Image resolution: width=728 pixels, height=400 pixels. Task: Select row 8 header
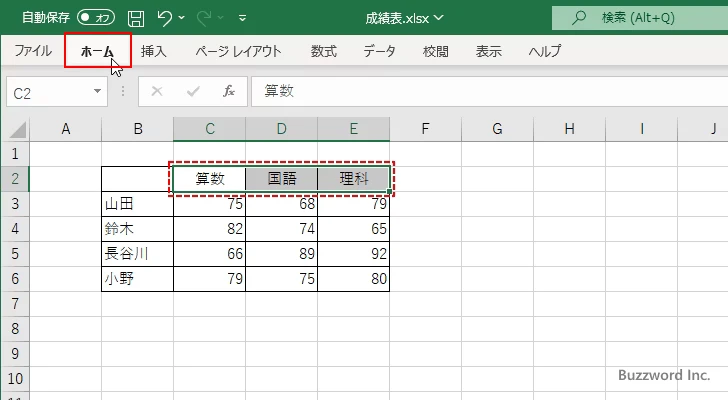(15, 329)
